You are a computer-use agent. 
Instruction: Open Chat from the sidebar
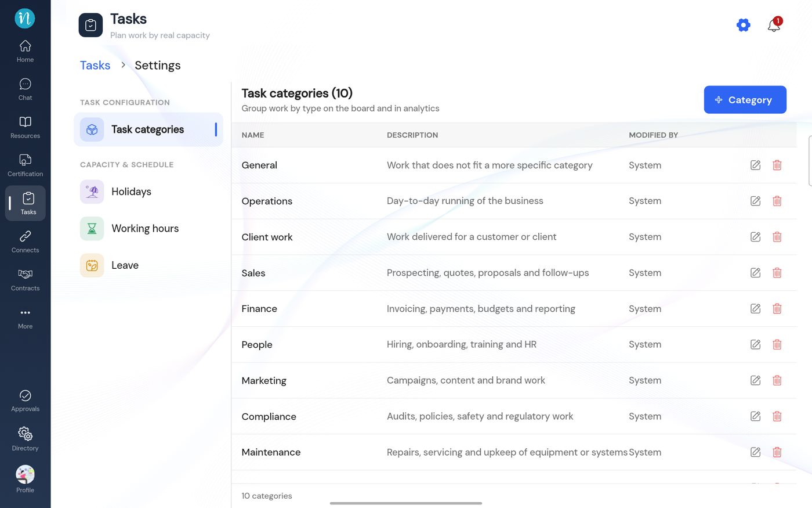tap(25, 89)
